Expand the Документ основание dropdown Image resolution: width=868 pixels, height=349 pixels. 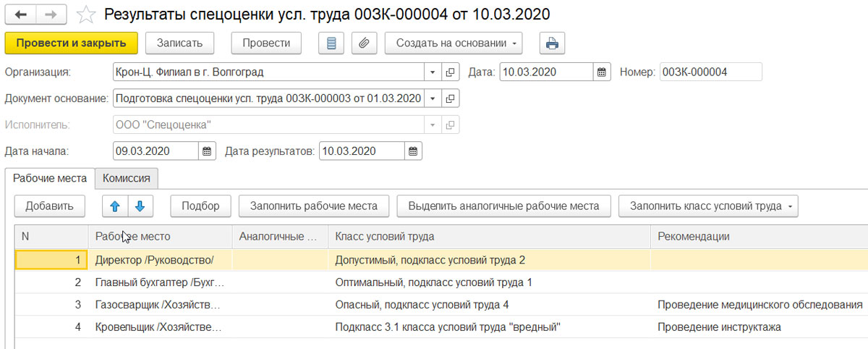tap(433, 98)
